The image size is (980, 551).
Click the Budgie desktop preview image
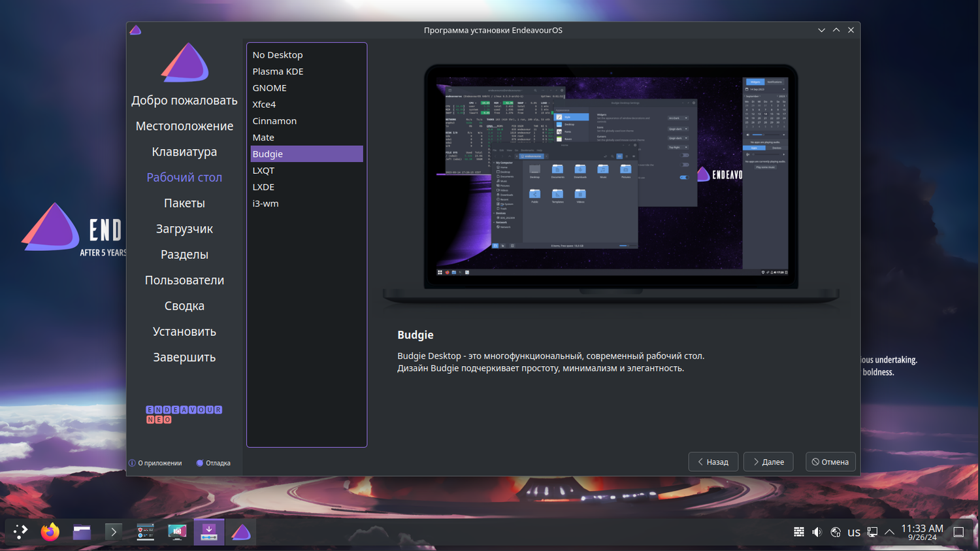click(x=611, y=184)
